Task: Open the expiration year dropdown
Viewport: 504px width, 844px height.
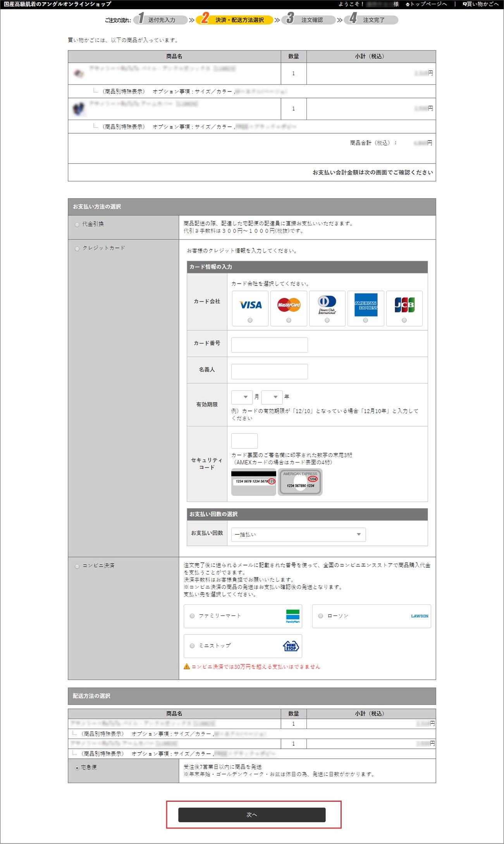Action: tap(272, 397)
